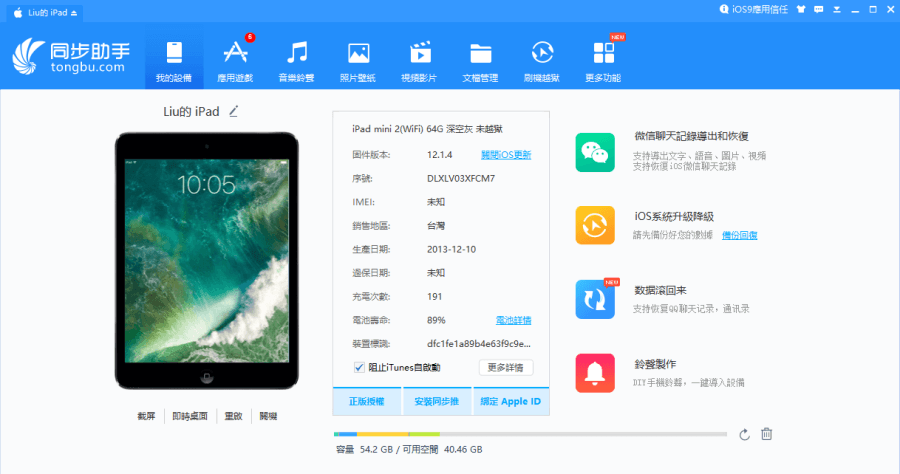Refresh storage with circular arrow icon
This screenshot has width=900, height=474.
click(744, 434)
